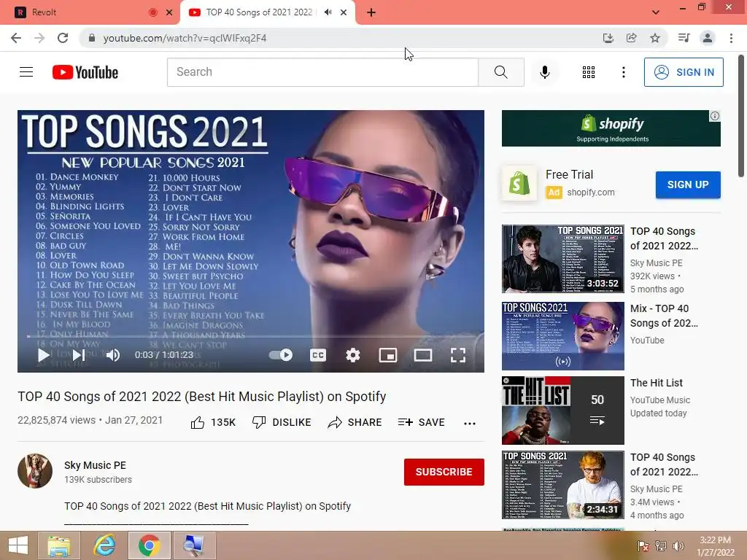Dislike the video
Image resolution: width=747 pixels, height=560 pixels.
[x=282, y=422]
